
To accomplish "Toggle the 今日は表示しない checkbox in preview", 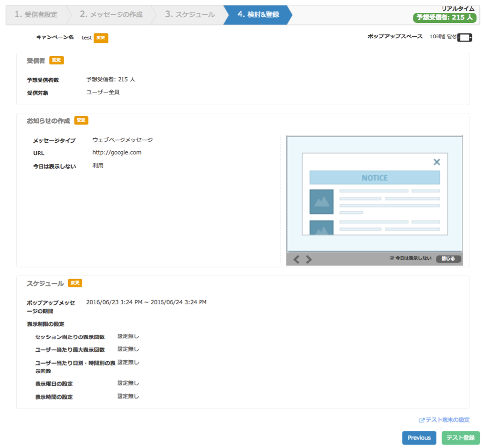I will coord(392,258).
